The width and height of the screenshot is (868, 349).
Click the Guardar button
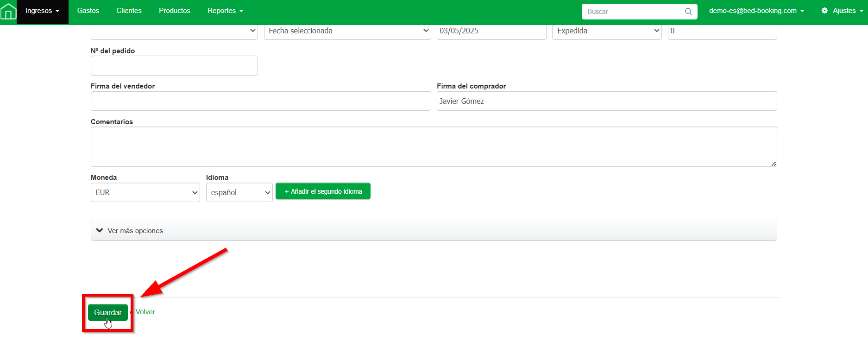pyautogui.click(x=108, y=312)
